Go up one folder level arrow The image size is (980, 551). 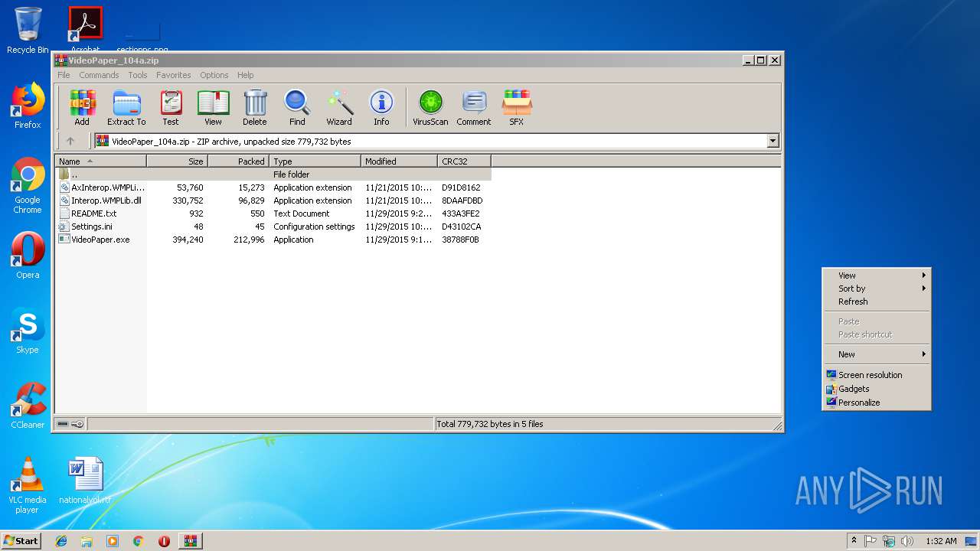pyautogui.click(x=70, y=141)
